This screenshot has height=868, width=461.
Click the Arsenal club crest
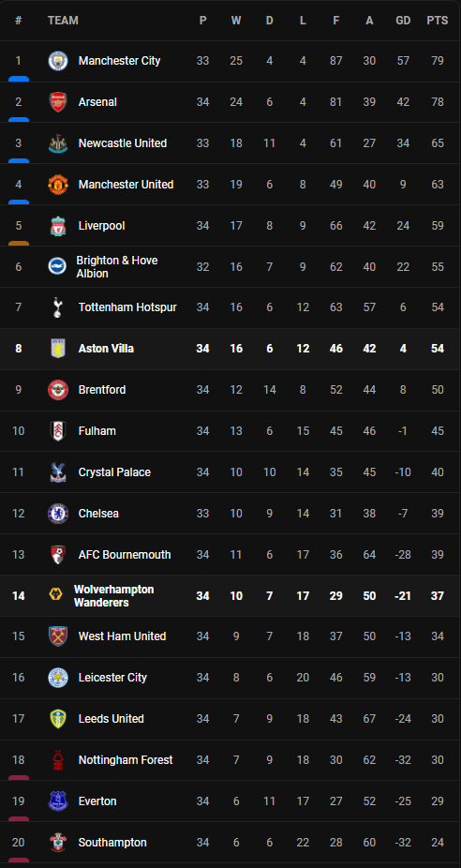(57, 102)
